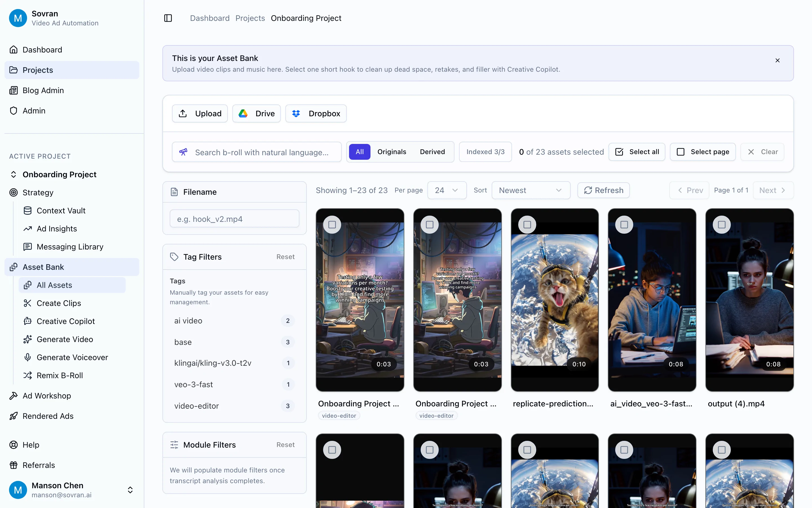This screenshot has width=812, height=508.
Task: Click Generate Video sparkles icon
Action: 28,339
